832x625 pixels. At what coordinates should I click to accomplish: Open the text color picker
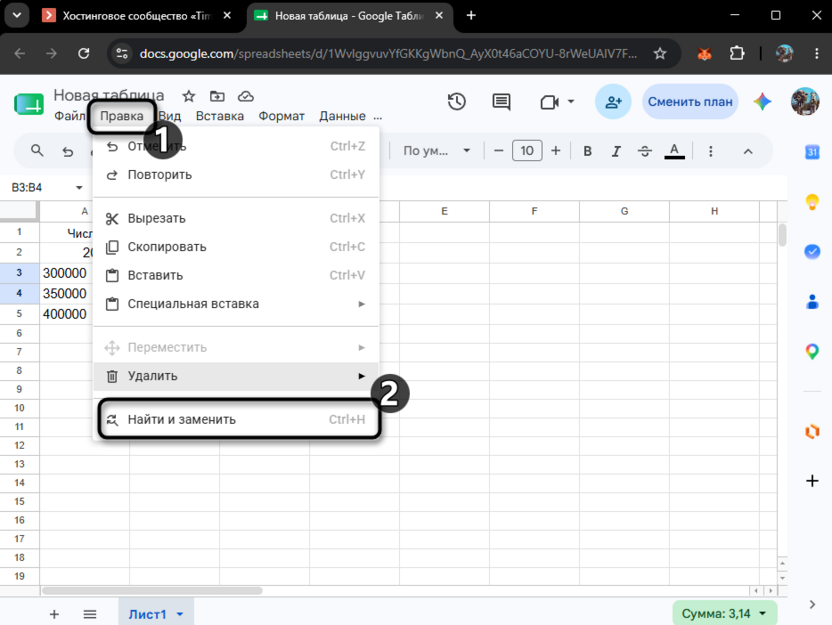(674, 151)
